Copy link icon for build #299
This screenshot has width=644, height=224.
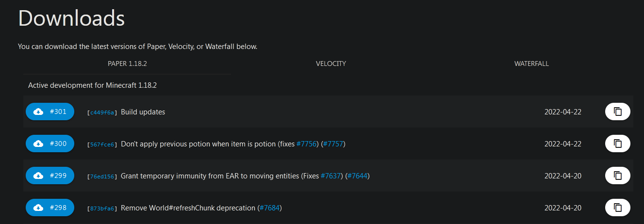(x=617, y=176)
